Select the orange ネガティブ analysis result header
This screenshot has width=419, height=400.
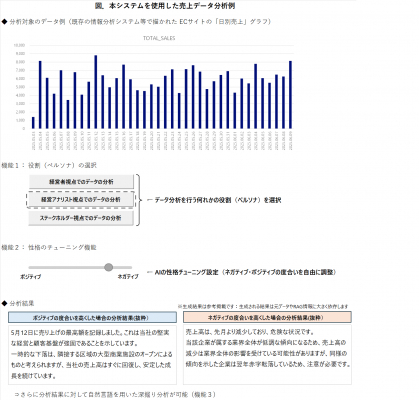click(267, 317)
